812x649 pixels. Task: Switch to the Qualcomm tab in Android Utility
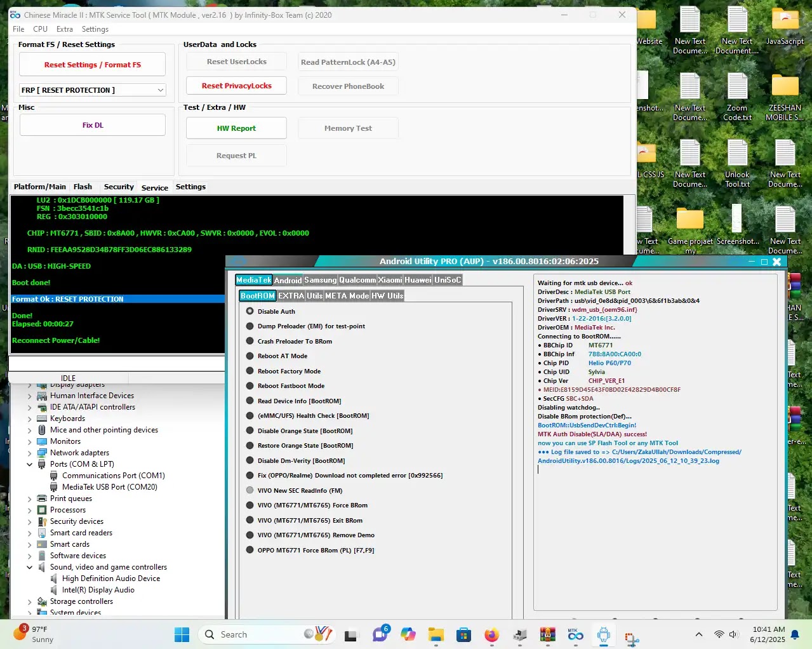[357, 280]
